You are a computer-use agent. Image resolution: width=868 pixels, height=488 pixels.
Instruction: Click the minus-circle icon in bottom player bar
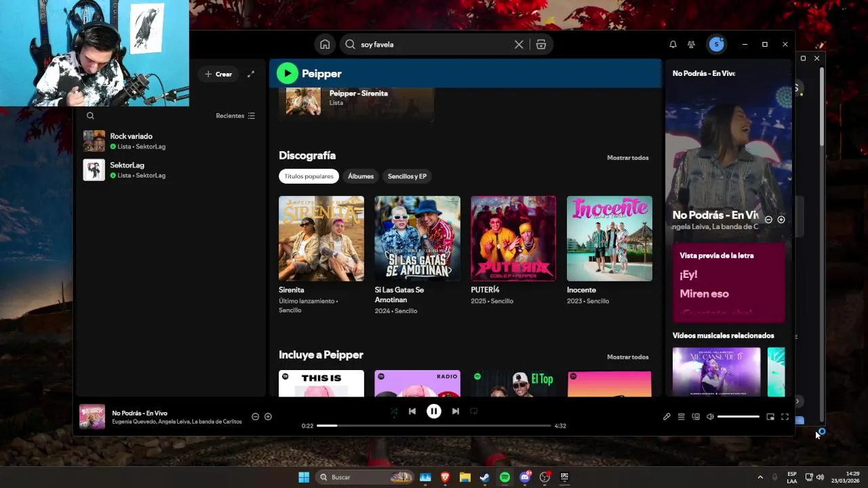click(256, 417)
